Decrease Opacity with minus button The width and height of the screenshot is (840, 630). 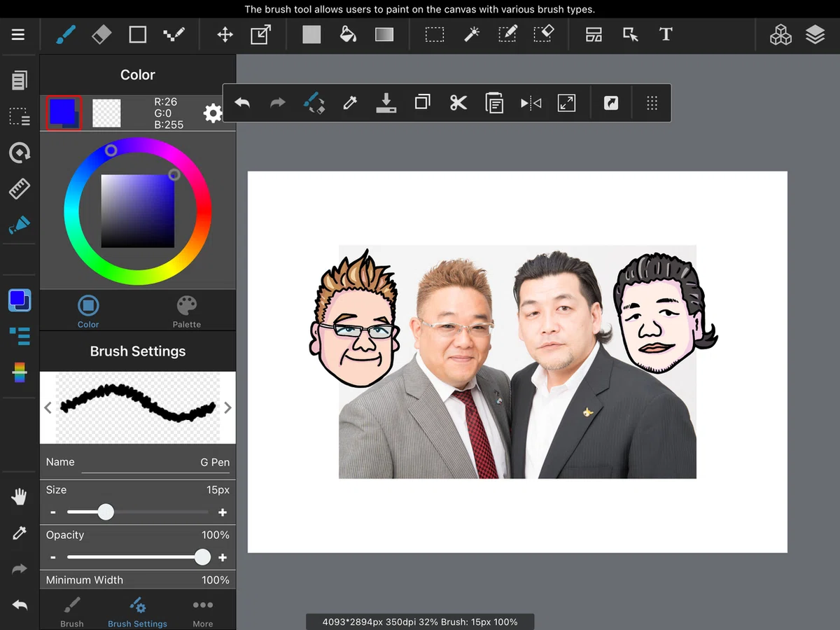point(52,558)
